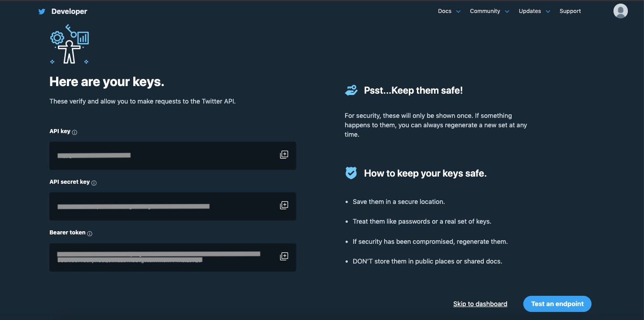Click the Test an endpoint button
This screenshot has height=320, width=644.
point(557,304)
